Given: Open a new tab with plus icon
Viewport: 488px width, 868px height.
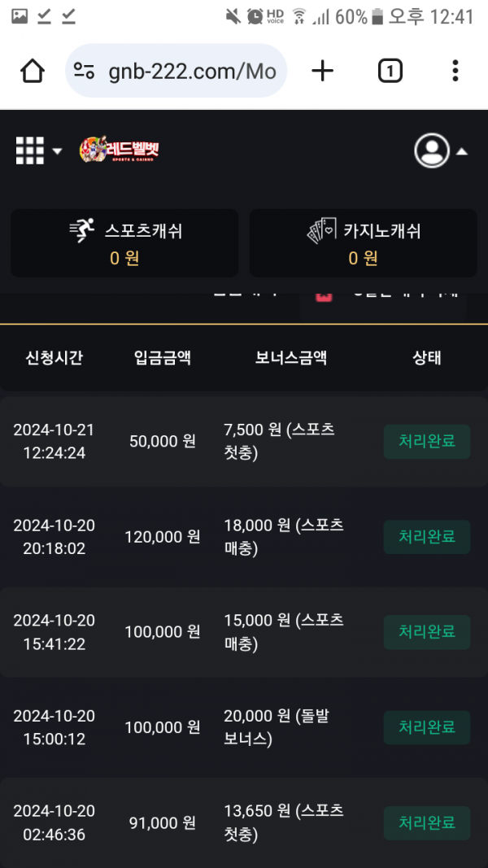Looking at the screenshot, I should click(323, 72).
